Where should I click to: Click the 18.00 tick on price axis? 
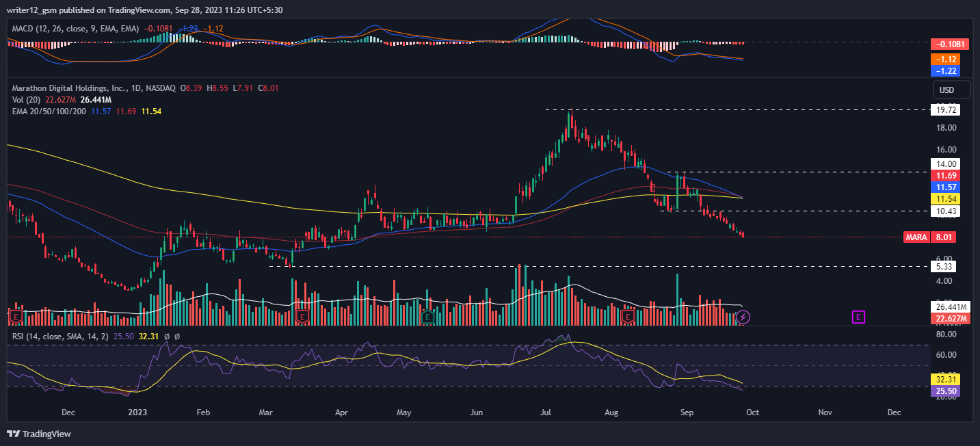pyautogui.click(x=946, y=128)
